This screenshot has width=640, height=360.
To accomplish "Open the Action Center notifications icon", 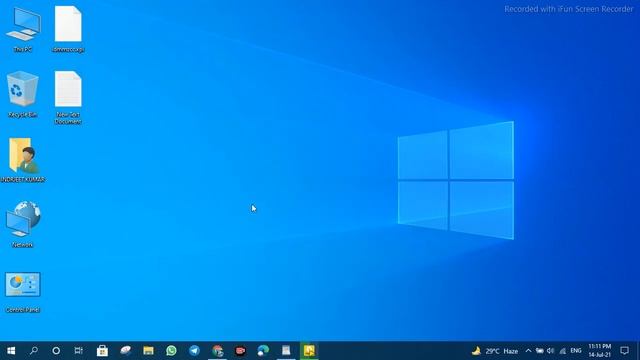I will 624,351.
